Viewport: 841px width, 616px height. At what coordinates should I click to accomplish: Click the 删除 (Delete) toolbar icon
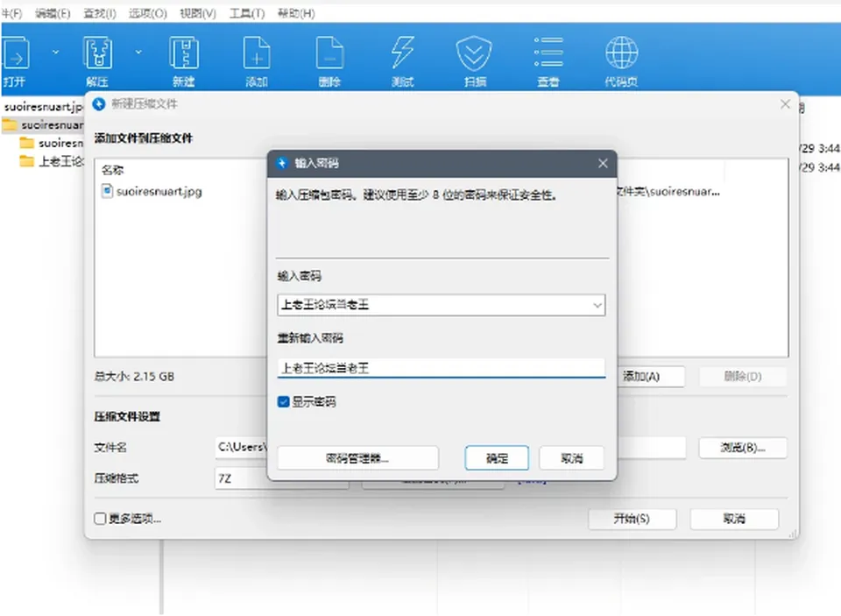(x=329, y=53)
